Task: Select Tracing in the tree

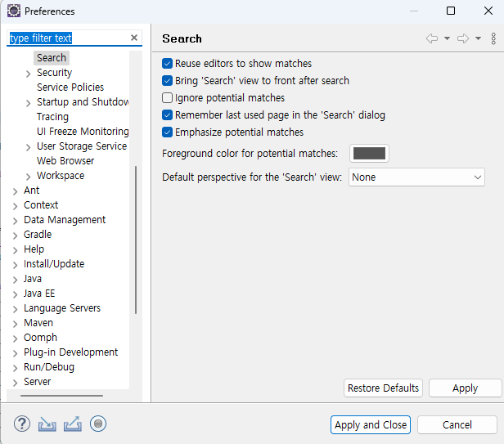Action: [x=52, y=117]
